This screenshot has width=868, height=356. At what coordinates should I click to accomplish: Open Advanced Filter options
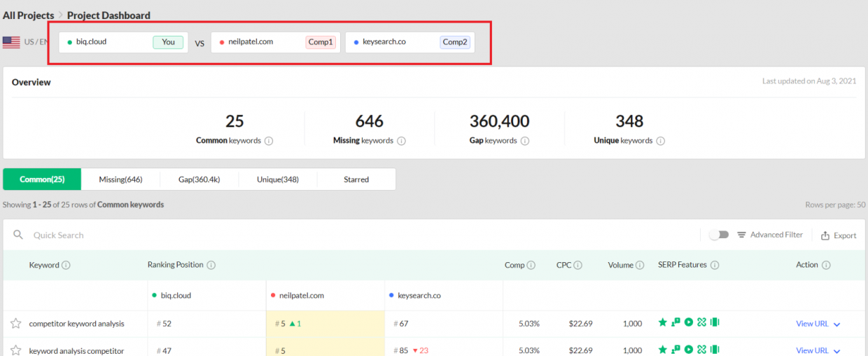(x=770, y=235)
